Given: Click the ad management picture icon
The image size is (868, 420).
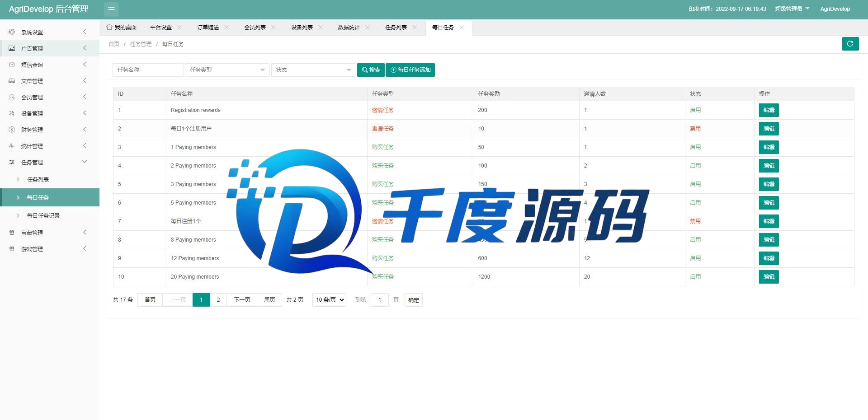Looking at the screenshot, I should (x=12, y=48).
